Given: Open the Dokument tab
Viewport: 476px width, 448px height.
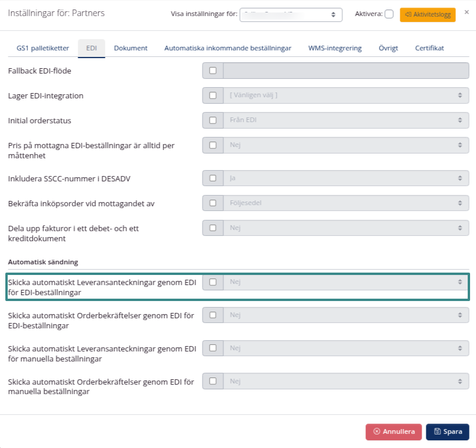Looking at the screenshot, I should (130, 48).
